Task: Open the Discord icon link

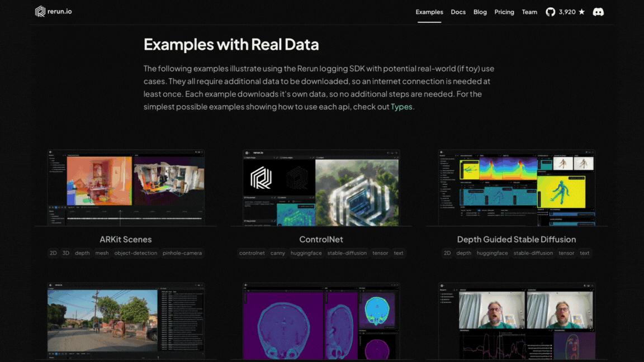Action: [598, 12]
